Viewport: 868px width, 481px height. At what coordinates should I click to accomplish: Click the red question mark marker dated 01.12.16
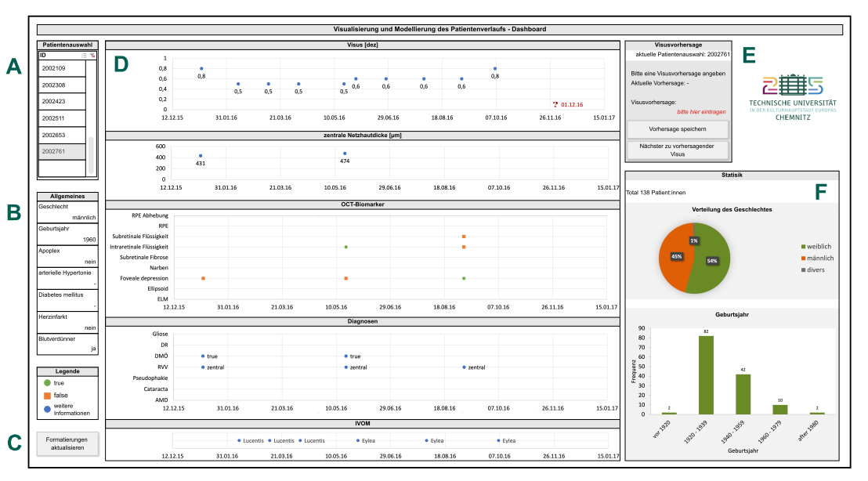[x=555, y=103]
